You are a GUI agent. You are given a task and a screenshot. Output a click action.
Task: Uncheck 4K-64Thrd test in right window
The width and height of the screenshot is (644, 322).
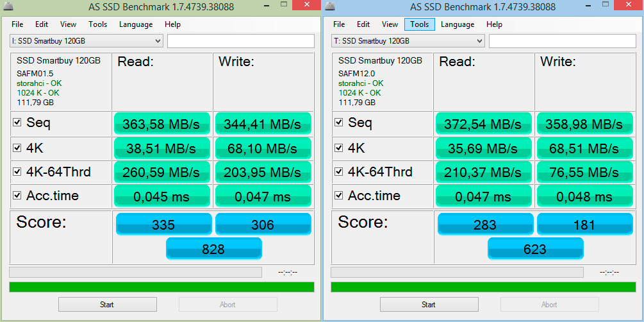pos(338,172)
